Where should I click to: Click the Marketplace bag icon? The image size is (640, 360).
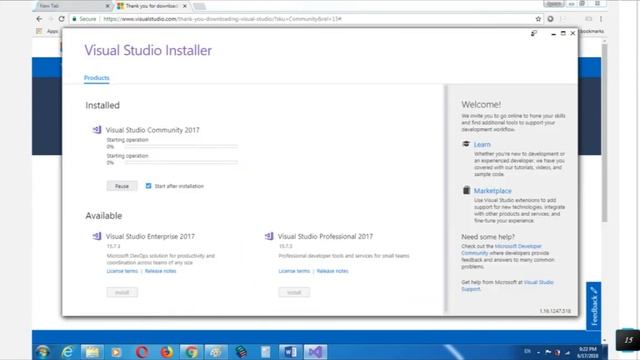[466, 190]
